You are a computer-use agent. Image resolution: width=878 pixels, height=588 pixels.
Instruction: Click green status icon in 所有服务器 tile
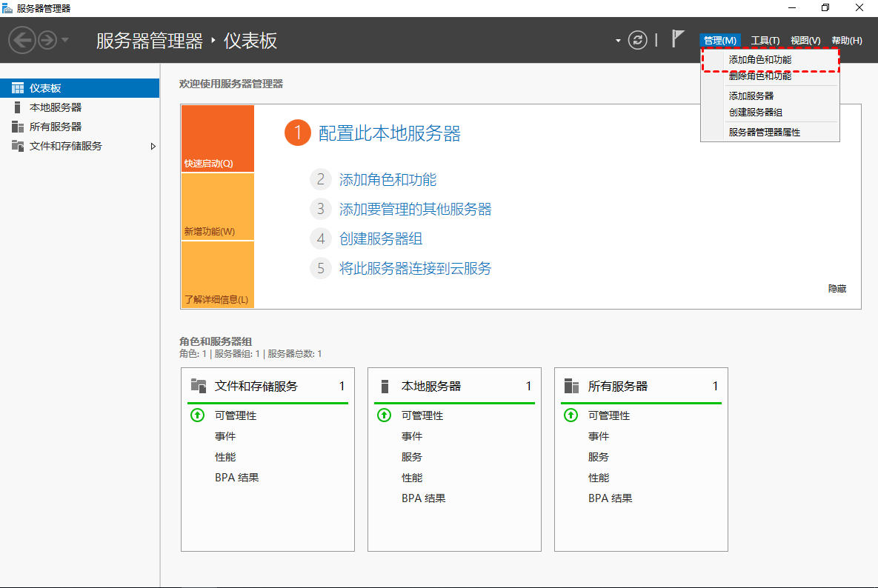[x=571, y=415]
